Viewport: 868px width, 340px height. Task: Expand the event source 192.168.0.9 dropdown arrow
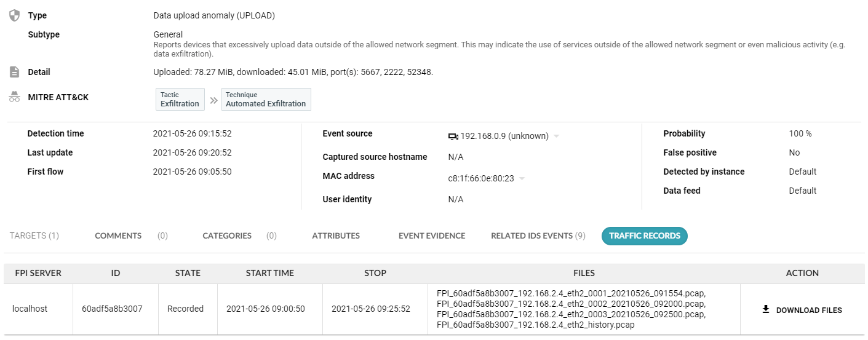[557, 136]
